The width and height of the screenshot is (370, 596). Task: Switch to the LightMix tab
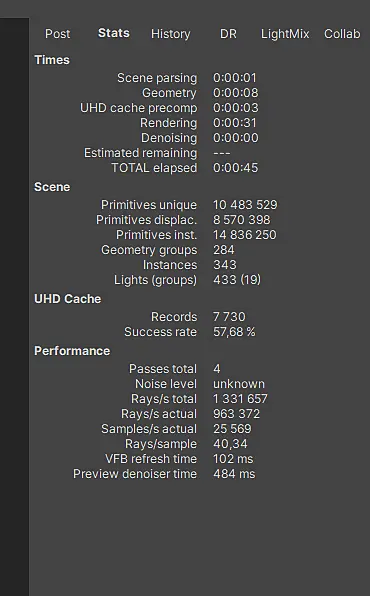285,34
